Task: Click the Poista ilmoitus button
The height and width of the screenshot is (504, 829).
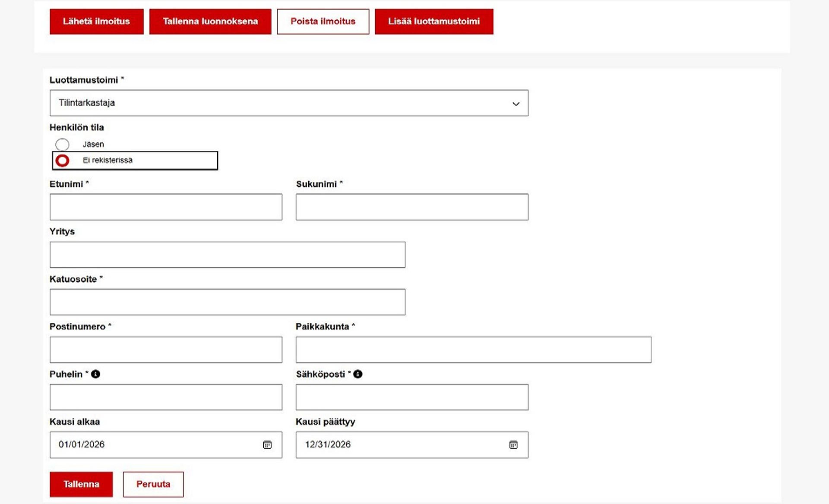Action: pyautogui.click(x=323, y=22)
